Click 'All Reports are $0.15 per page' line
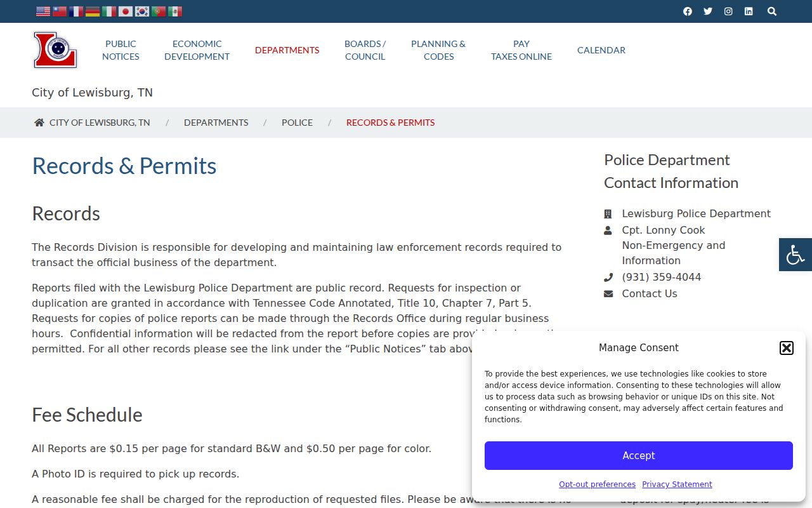 pyautogui.click(x=232, y=449)
